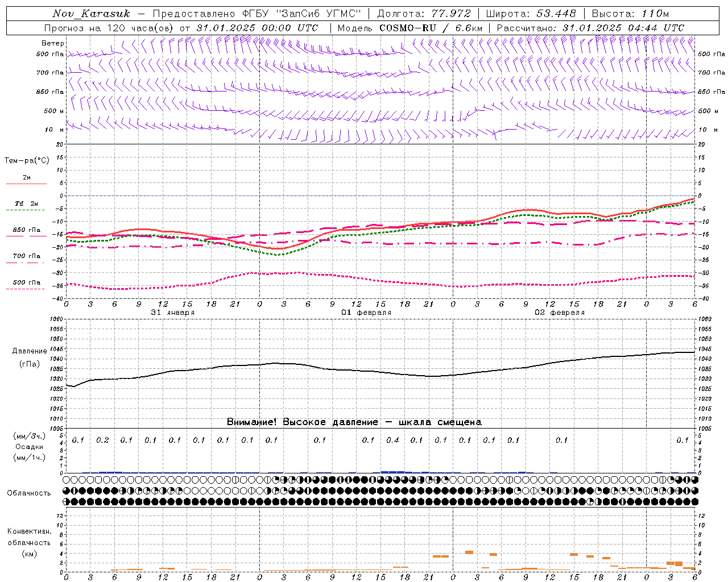
Task: Click the high pressure warning Внимание! Высокое давление
Action: (302, 422)
